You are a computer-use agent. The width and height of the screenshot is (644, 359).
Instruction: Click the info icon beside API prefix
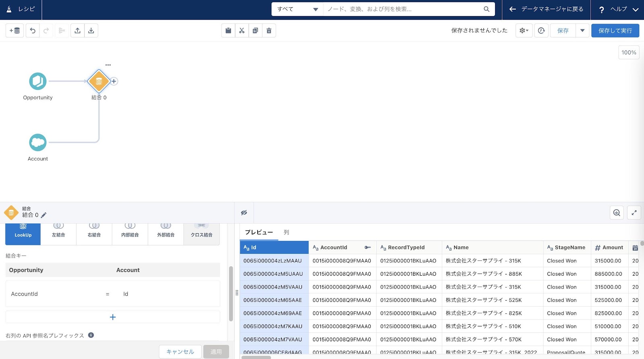(x=91, y=335)
